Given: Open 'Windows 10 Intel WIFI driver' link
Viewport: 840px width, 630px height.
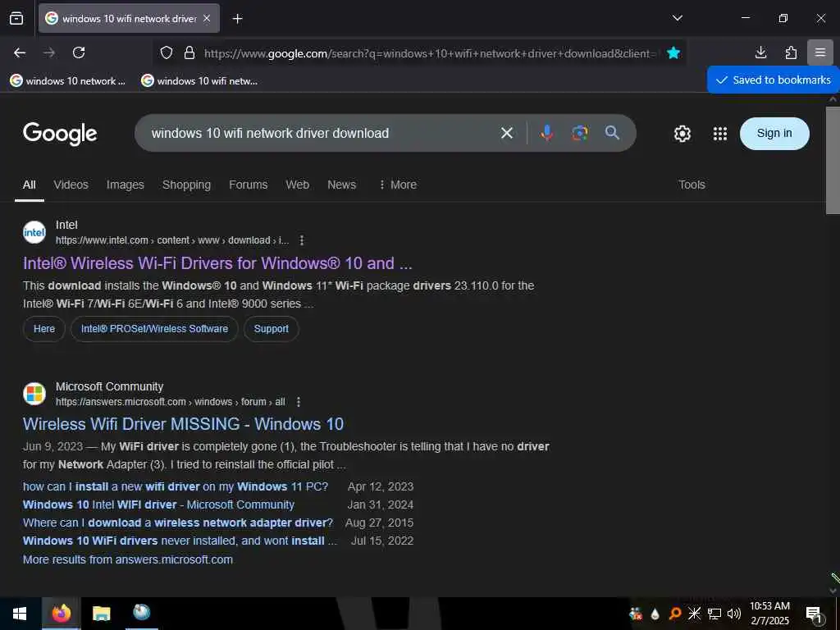Looking at the screenshot, I should (158, 504).
